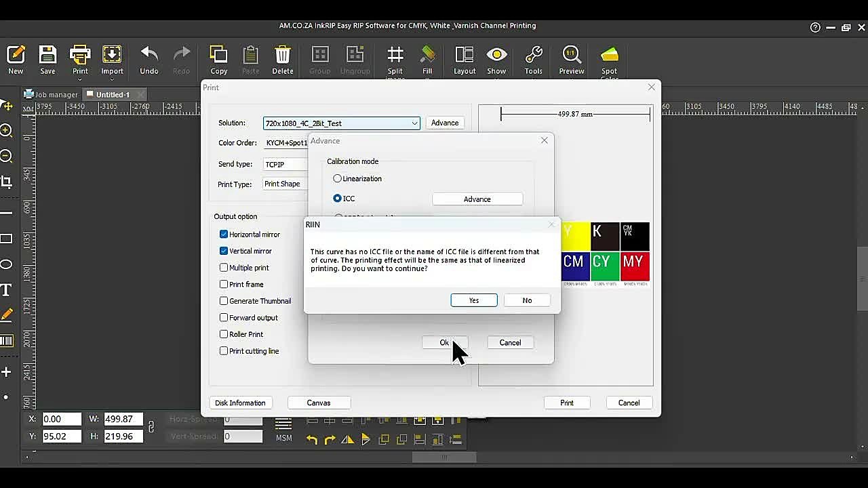Screen dimensions: 868x488
Task: Click the Show eye icon
Action: pyautogui.click(x=496, y=60)
